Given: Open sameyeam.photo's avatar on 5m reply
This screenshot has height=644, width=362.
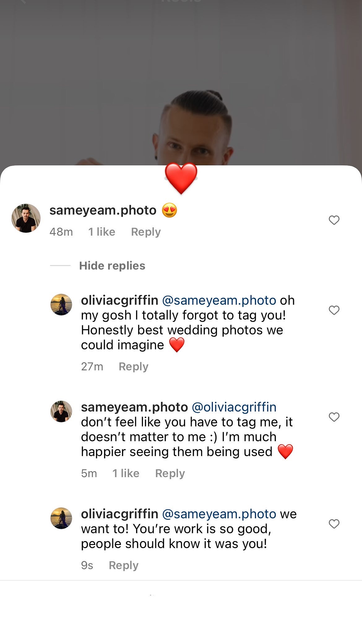Looking at the screenshot, I should coord(61,411).
